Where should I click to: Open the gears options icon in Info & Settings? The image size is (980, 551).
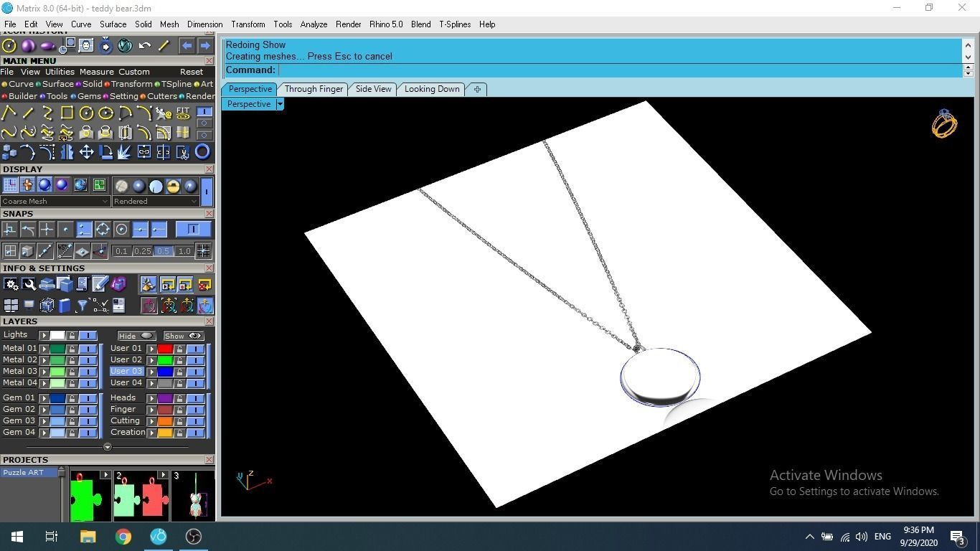(x=11, y=285)
